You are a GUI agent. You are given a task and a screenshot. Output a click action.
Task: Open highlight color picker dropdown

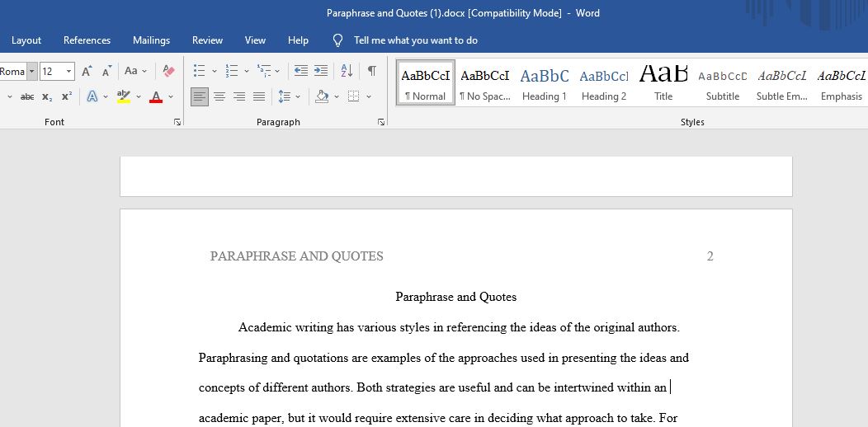point(139,96)
